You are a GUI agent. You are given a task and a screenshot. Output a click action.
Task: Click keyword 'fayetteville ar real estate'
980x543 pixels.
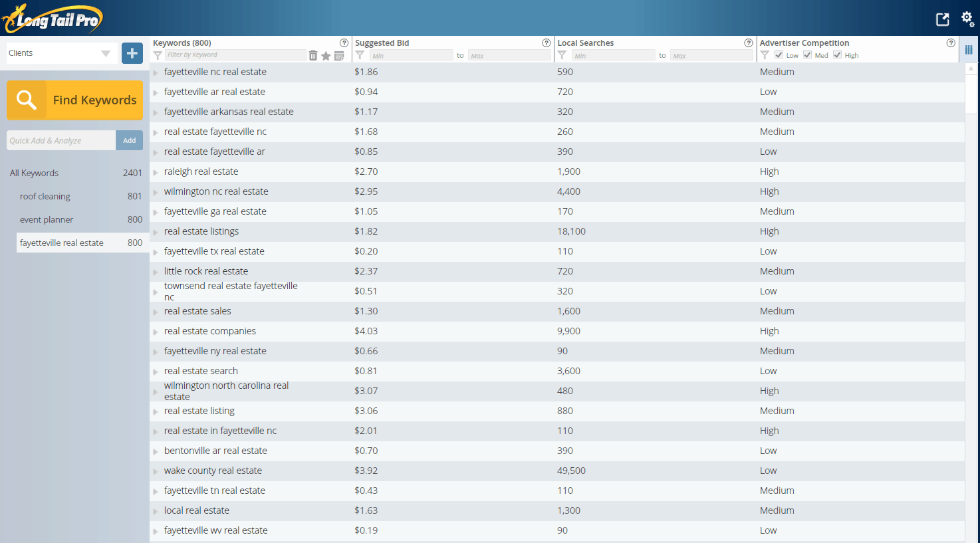click(x=215, y=92)
